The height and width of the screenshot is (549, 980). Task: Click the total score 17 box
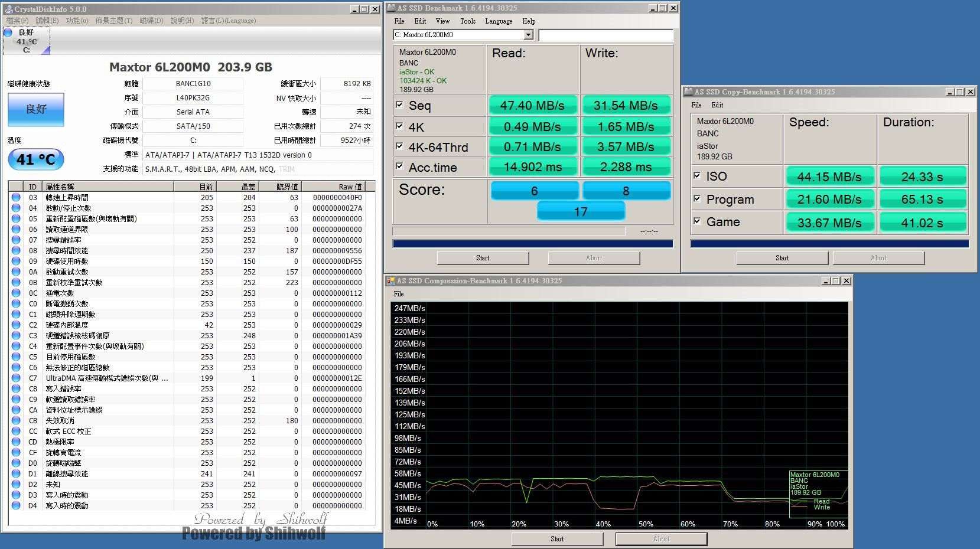coord(581,211)
